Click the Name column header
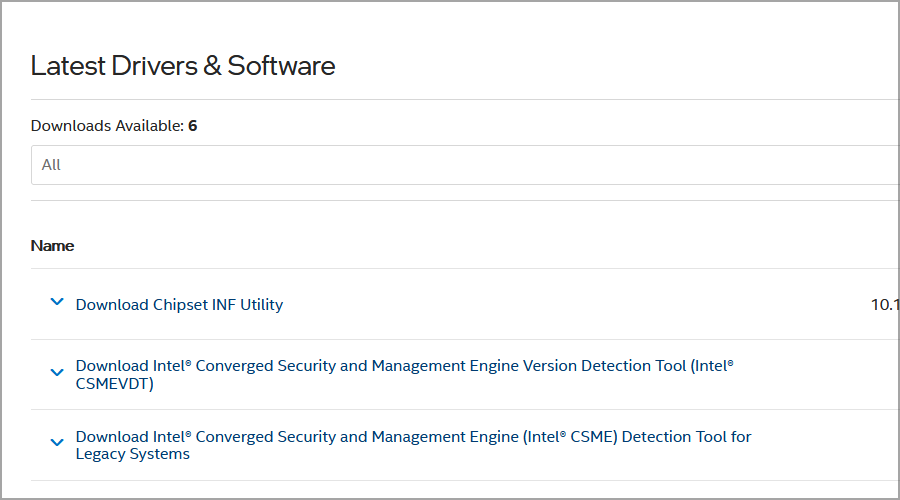 click(x=52, y=246)
